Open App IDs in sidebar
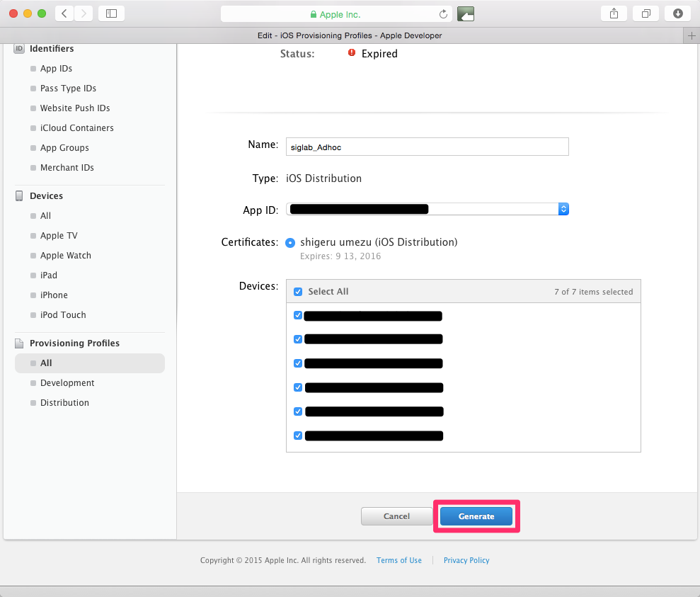Image resolution: width=700 pixels, height=597 pixels. tap(56, 68)
